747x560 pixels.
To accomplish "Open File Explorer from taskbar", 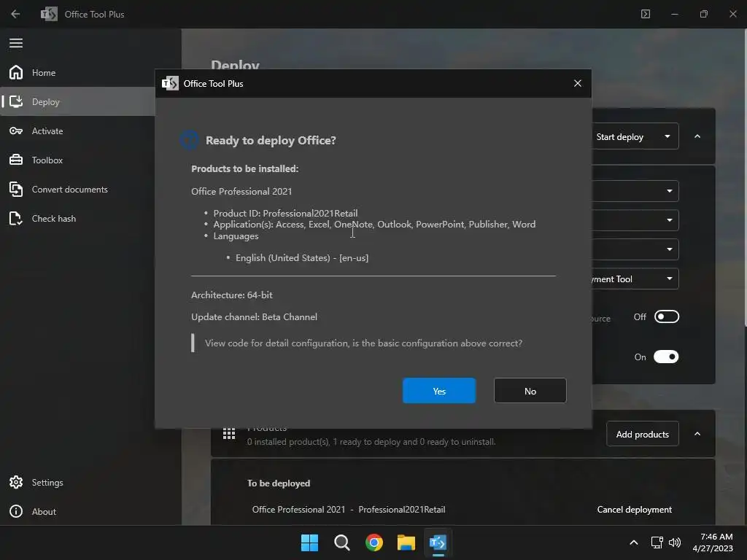I will click(406, 542).
